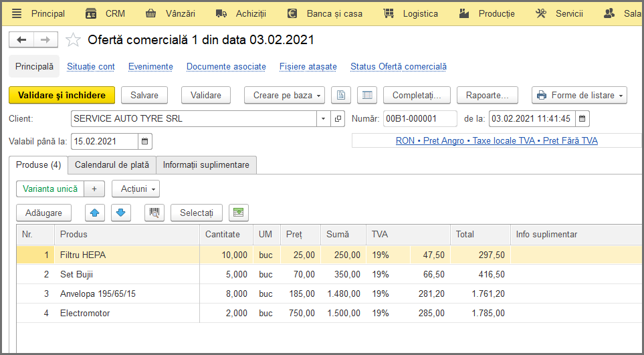644x355 pixels.
Task: Click the table structure icon near Completați
Action: [367, 95]
